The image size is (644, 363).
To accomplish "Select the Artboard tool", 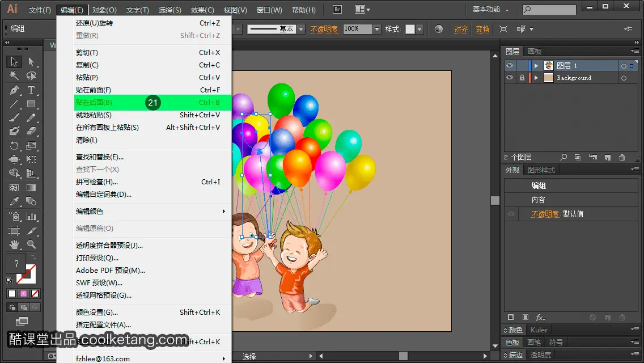I will (x=14, y=231).
